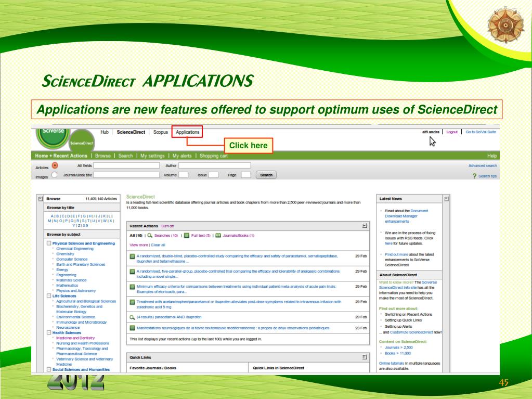The height and width of the screenshot is (399, 532).
Task: Filter recent actions by Searches (10)
Action: click(x=166, y=236)
